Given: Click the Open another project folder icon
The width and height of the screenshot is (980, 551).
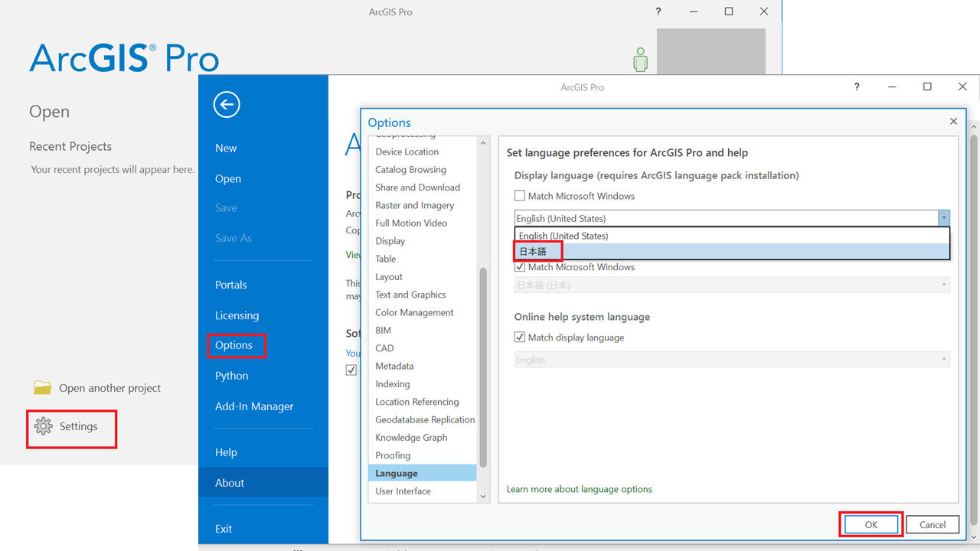Looking at the screenshot, I should (43, 388).
